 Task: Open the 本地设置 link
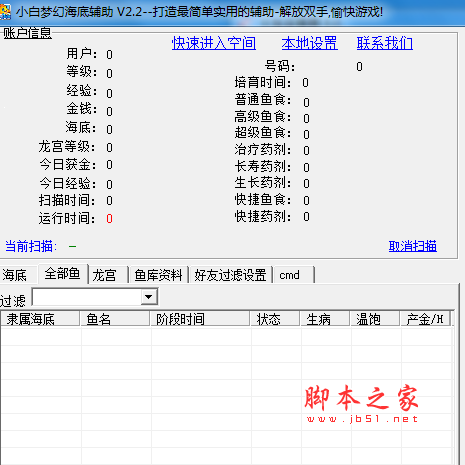[x=309, y=43]
